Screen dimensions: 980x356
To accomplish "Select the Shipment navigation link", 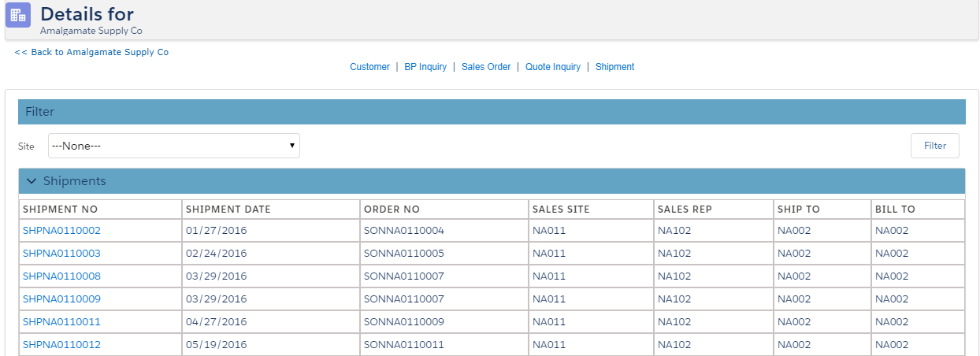I will 614,67.
